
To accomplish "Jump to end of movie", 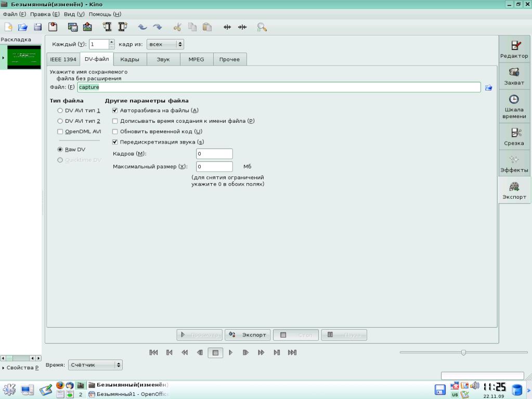I will pyautogui.click(x=292, y=353).
